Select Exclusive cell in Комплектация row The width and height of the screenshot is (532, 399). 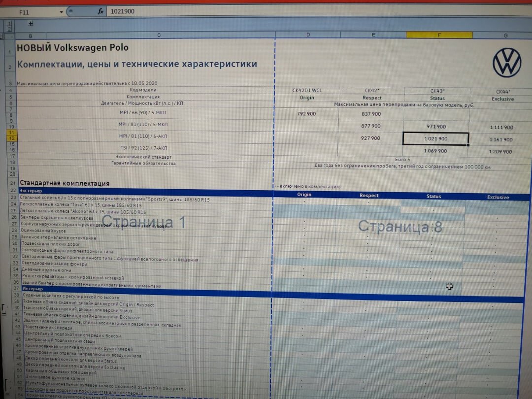[x=503, y=99]
